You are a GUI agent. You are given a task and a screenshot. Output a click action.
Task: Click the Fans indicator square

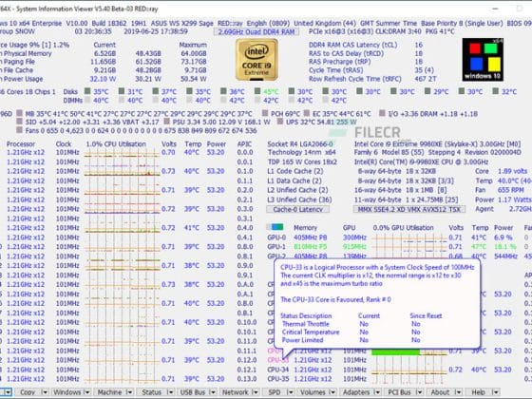pos(19,130)
